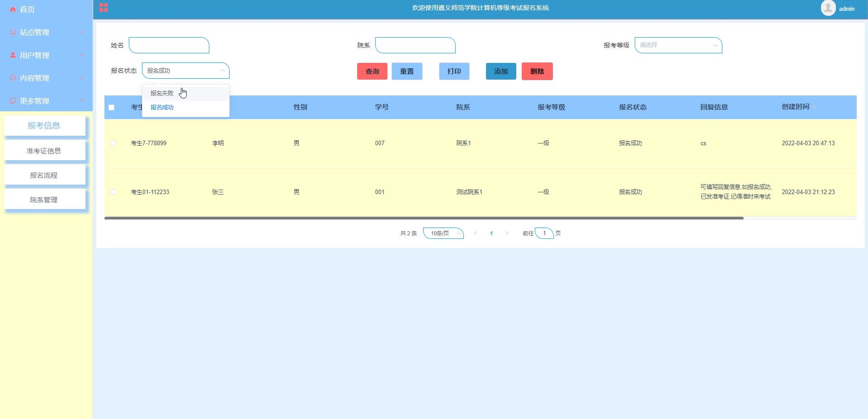Click the horizontal table scrollbar

coord(424,218)
